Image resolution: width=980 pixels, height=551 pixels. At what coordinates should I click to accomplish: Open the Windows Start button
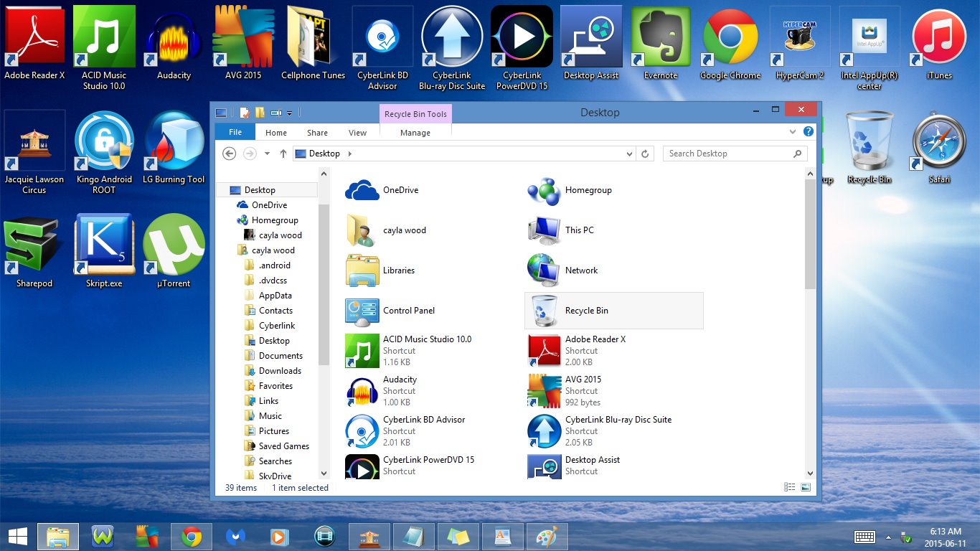click(x=17, y=536)
